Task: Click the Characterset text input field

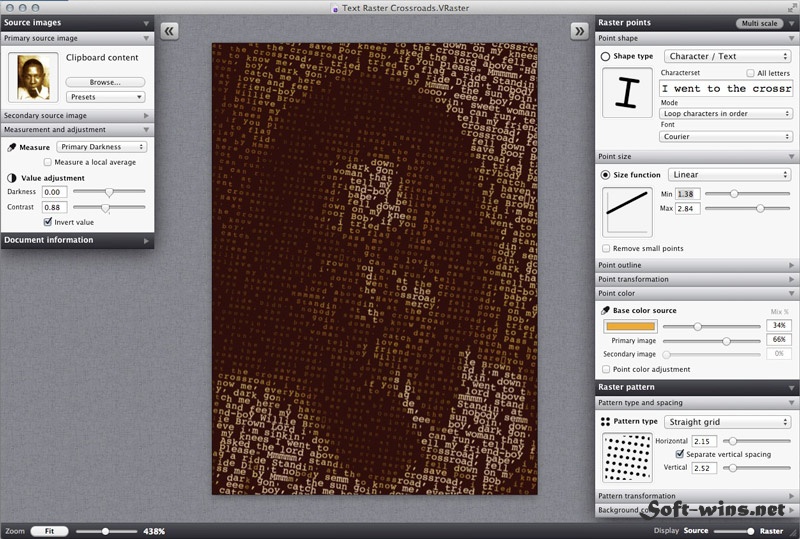Action: [726, 88]
